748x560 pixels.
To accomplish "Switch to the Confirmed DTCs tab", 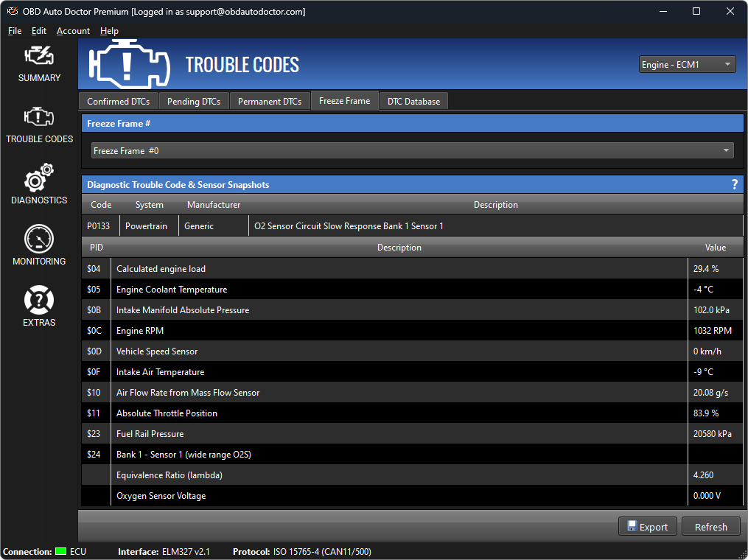I will tap(119, 101).
